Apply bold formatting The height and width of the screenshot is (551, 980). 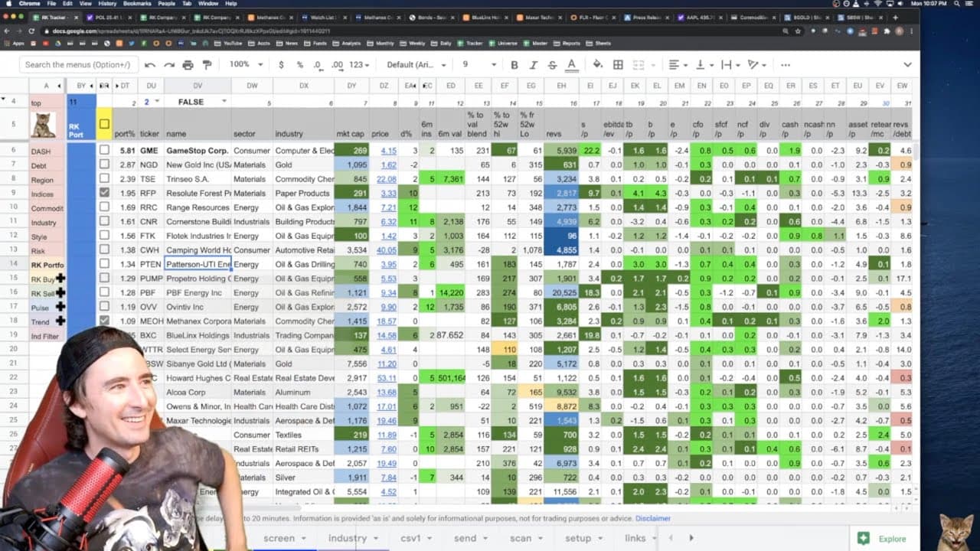[514, 65]
